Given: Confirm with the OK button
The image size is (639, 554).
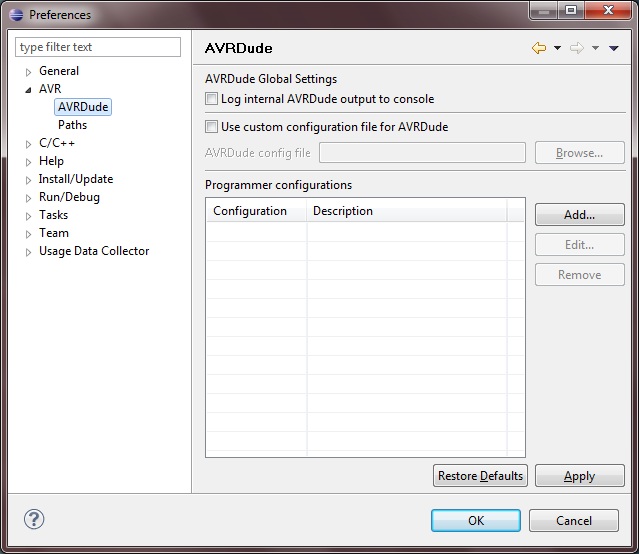Looking at the screenshot, I should click(x=476, y=521).
